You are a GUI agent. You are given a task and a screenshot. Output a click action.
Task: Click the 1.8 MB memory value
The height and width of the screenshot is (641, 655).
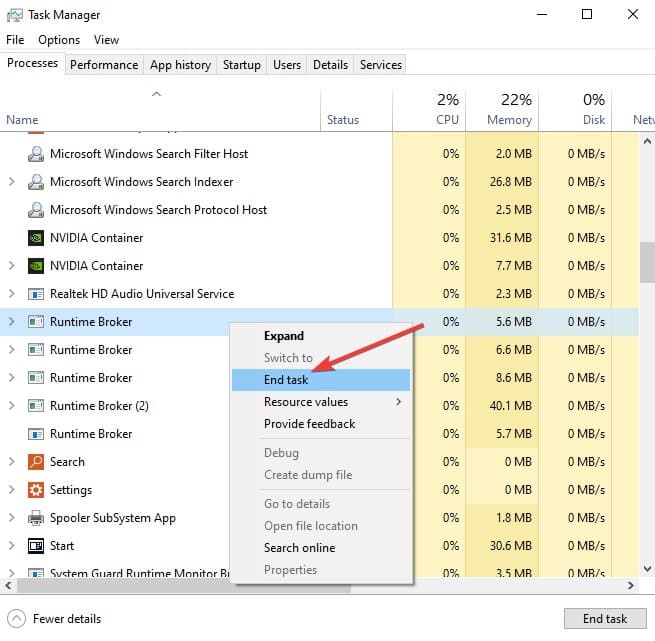pos(514,518)
